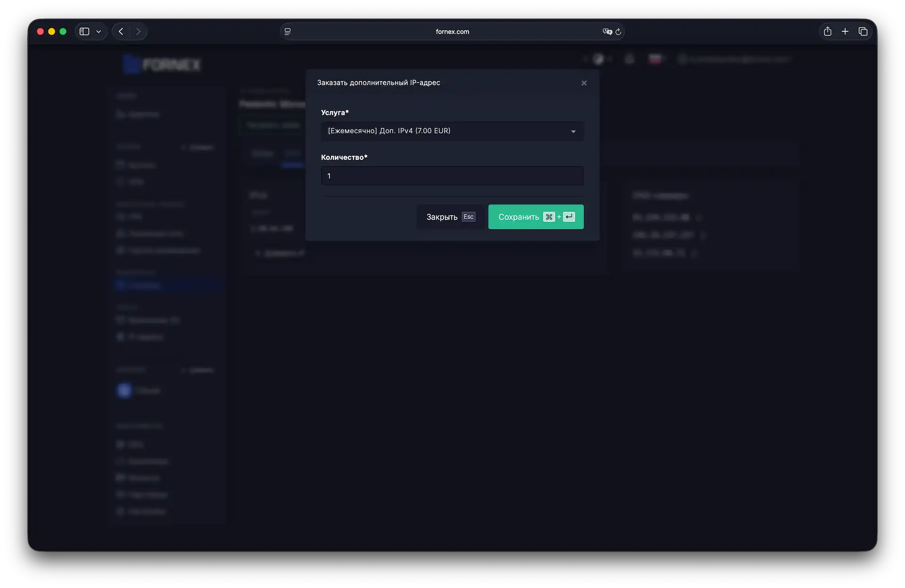Click the blurred FORNEX logo
The image size is (905, 588).
click(x=163, y=64)
